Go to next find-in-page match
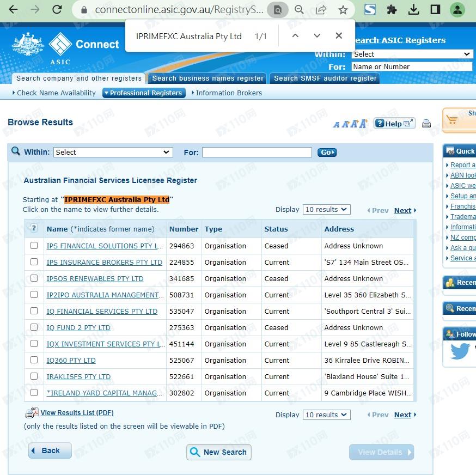Screen dimensions: 476x475 tap(317, 36)
